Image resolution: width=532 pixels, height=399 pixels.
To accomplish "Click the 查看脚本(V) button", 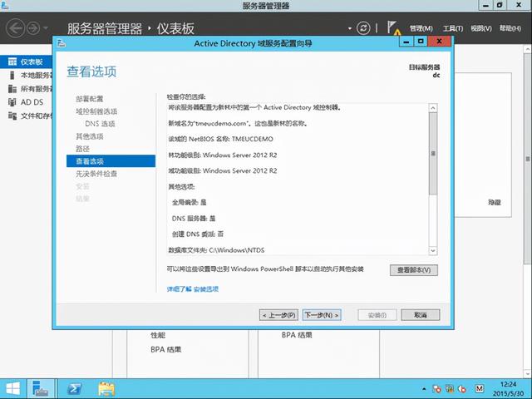I will pyautogui.click(x=414, y=270).
